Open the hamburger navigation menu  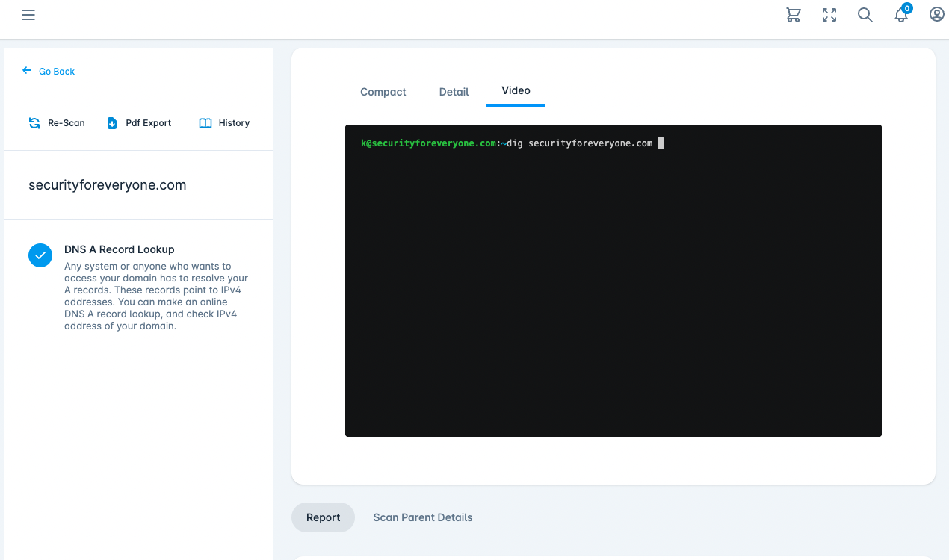click(28, 15)
